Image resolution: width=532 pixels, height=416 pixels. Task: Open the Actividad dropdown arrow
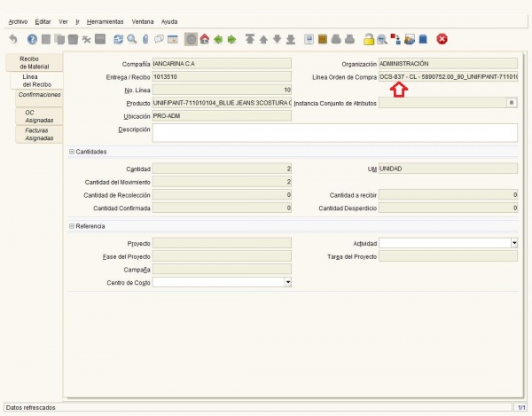[x=514, y=243]
